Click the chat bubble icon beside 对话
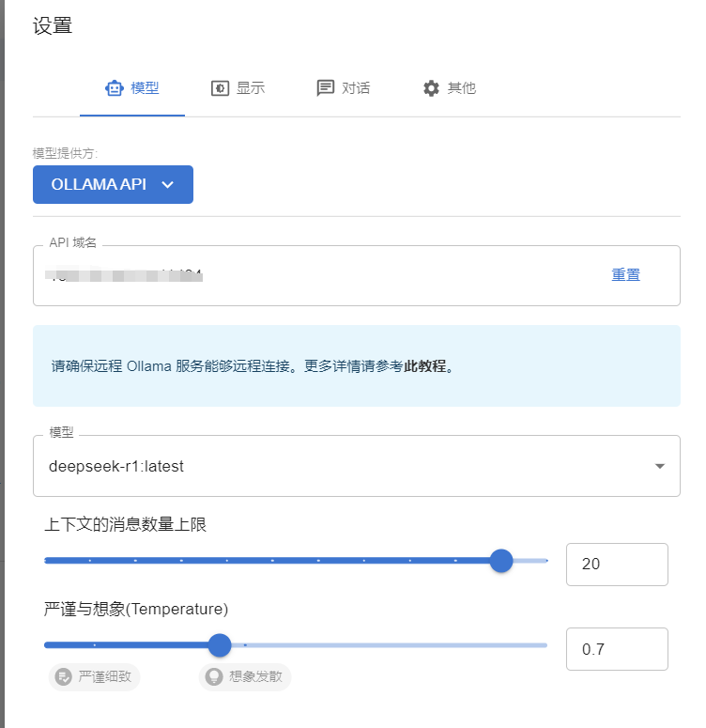The width and height of the screenshot is (706, 728). point(326,87)
